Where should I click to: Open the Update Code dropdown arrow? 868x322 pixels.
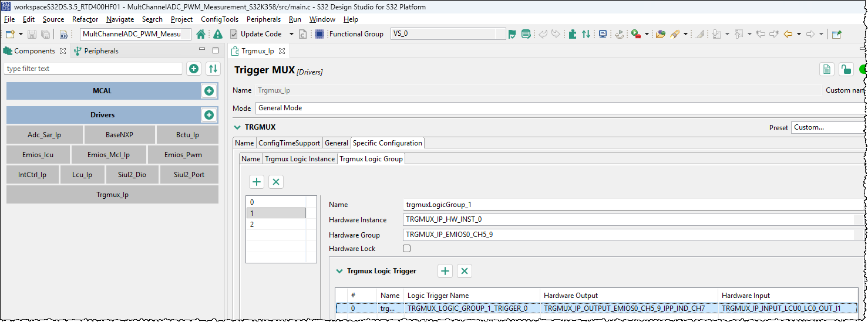click(290, 34)
